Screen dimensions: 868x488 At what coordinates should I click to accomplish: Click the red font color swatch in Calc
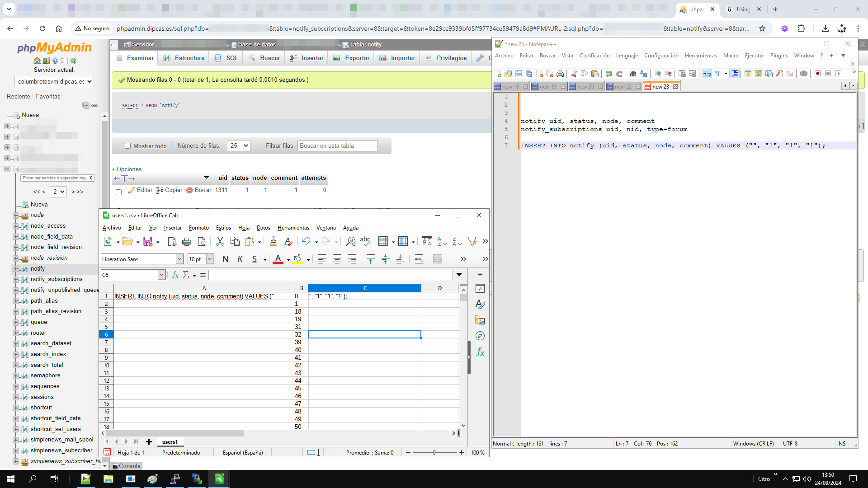(278, 259)
